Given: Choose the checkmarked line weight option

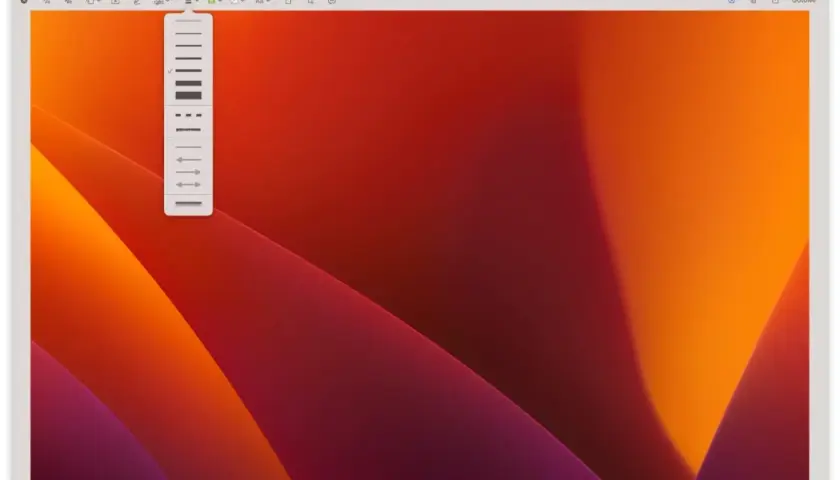Looking at the screenshot, I should coord(188,71).
